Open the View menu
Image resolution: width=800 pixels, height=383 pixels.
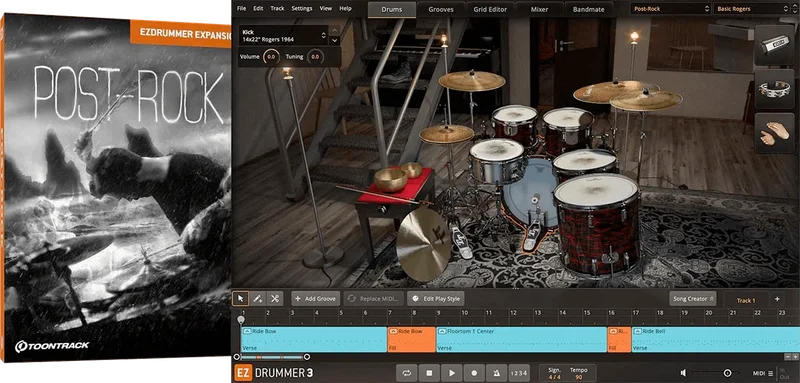pos(326,9)
